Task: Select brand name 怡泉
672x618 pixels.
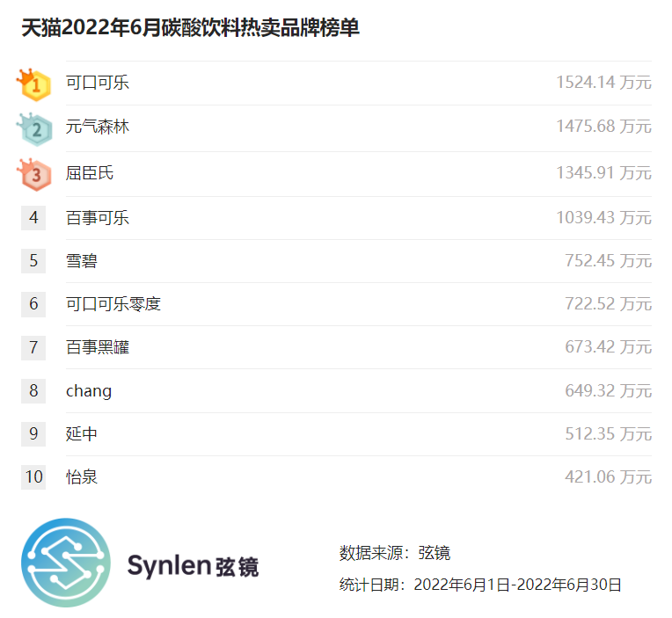Action: [x=82, y=477]
